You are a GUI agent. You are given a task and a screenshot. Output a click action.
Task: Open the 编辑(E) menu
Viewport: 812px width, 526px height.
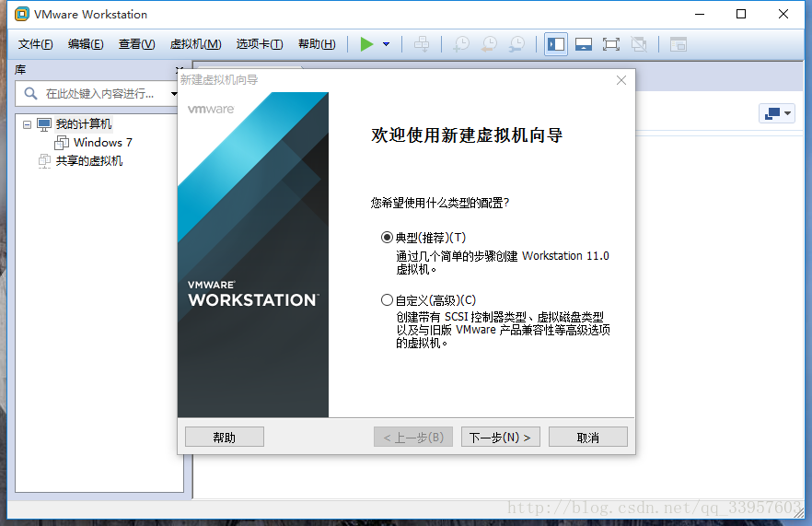[x=86, y=44]
